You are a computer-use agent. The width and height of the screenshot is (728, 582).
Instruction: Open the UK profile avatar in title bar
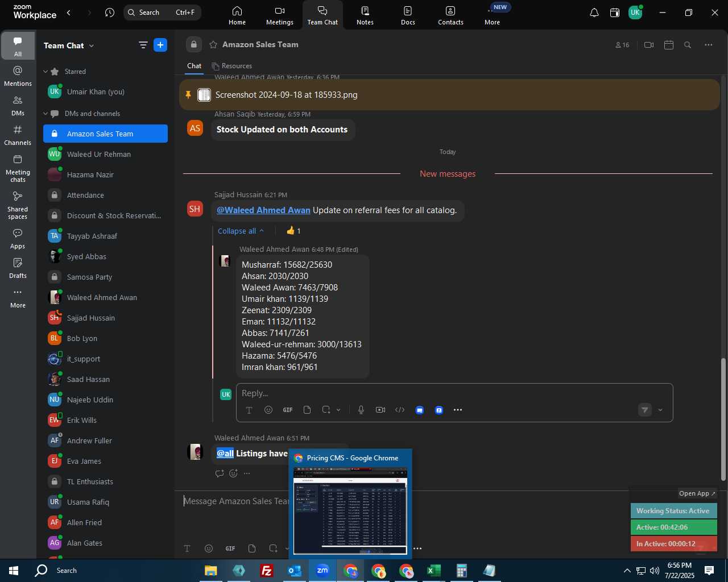pyautogui.click(x=635, y=13)
